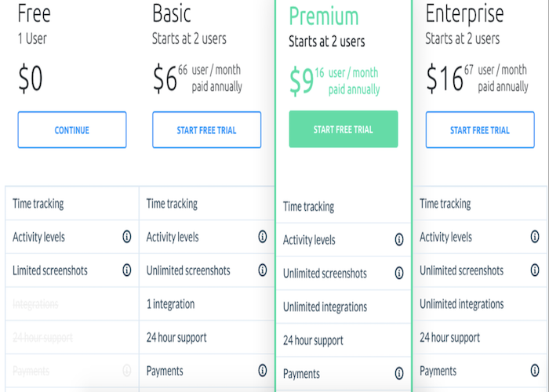Image resolution: width=549 pixels, height=392 pixels.
Task: Click info icon beside Enterprise Payments
Action: pos(535,370)
